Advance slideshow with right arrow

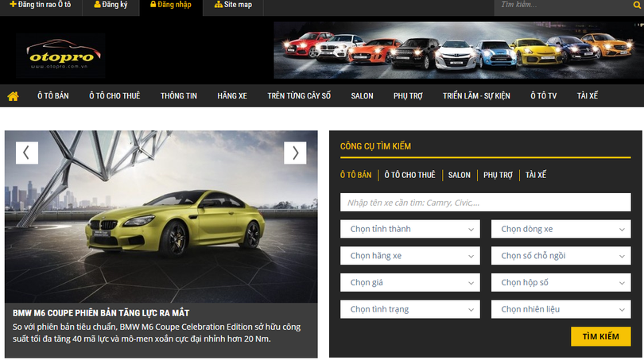(x=295, y=153)
